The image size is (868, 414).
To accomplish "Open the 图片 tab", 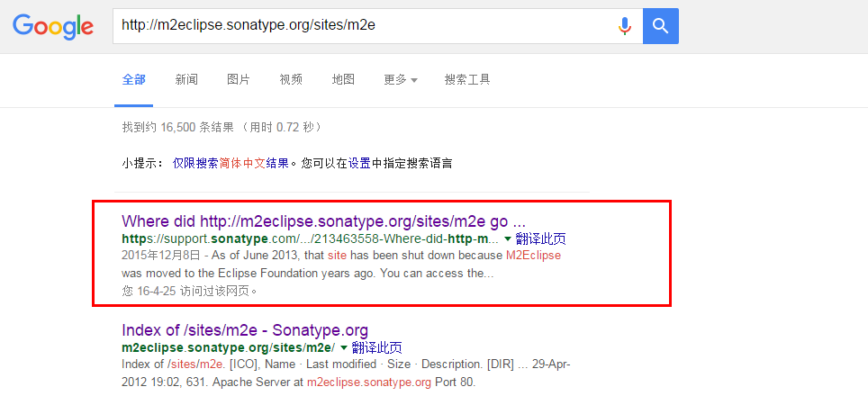I will (x=239, y=80).
